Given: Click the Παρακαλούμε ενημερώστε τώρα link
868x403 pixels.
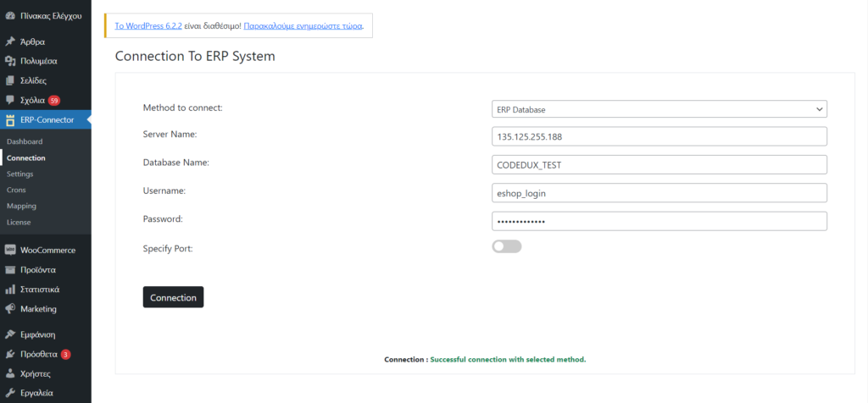Looking at the screenshot, I should click(x=303, y=26).
